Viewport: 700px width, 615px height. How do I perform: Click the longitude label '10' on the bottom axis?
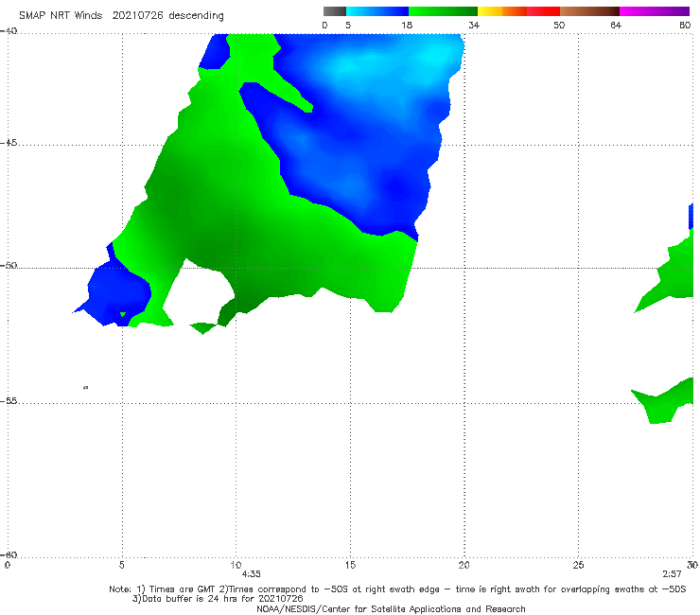[236, 565]
